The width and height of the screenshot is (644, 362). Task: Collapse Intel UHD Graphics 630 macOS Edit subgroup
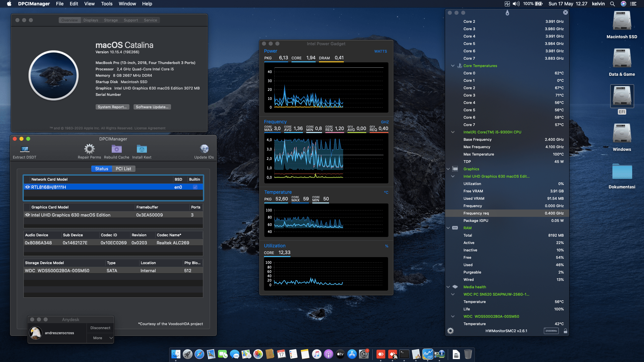point(453,176)
